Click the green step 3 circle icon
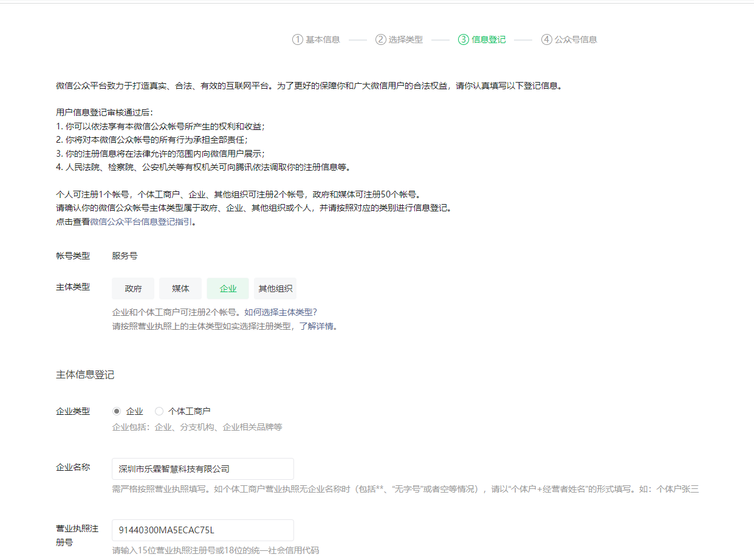Viewport: 754px width, 560px height. coord(464,39)
